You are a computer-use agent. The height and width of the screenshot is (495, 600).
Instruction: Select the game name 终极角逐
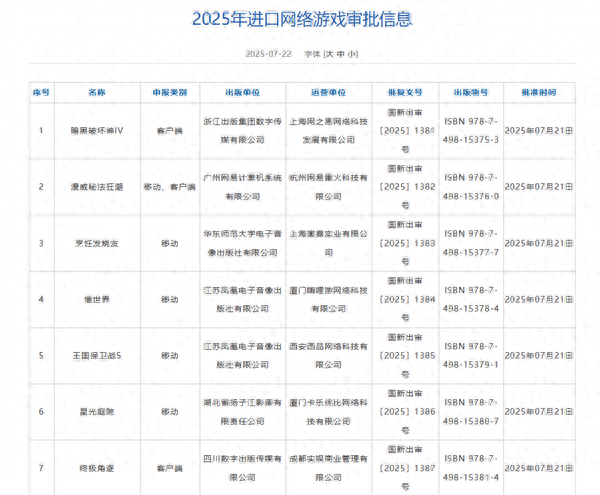coord(97,468)
